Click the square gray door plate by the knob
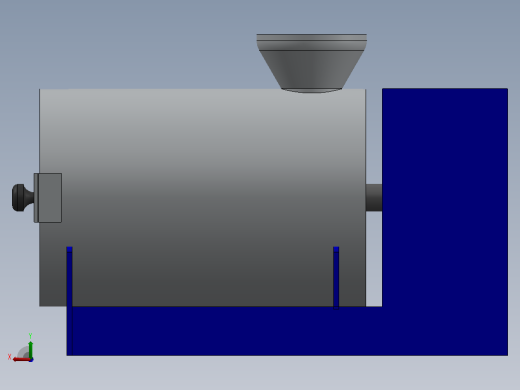 tap(48, 198)
